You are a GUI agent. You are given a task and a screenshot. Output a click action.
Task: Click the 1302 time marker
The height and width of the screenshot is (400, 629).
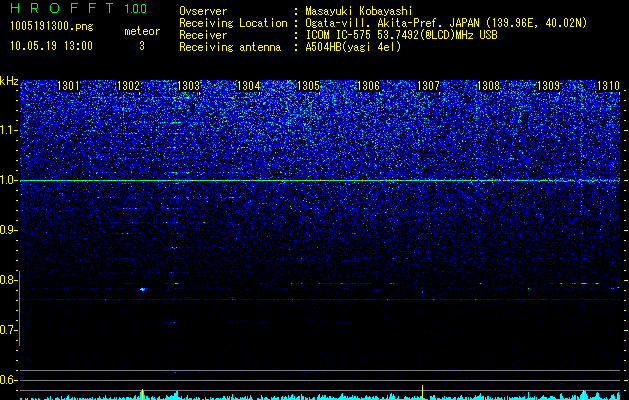(x=128, y=86)
